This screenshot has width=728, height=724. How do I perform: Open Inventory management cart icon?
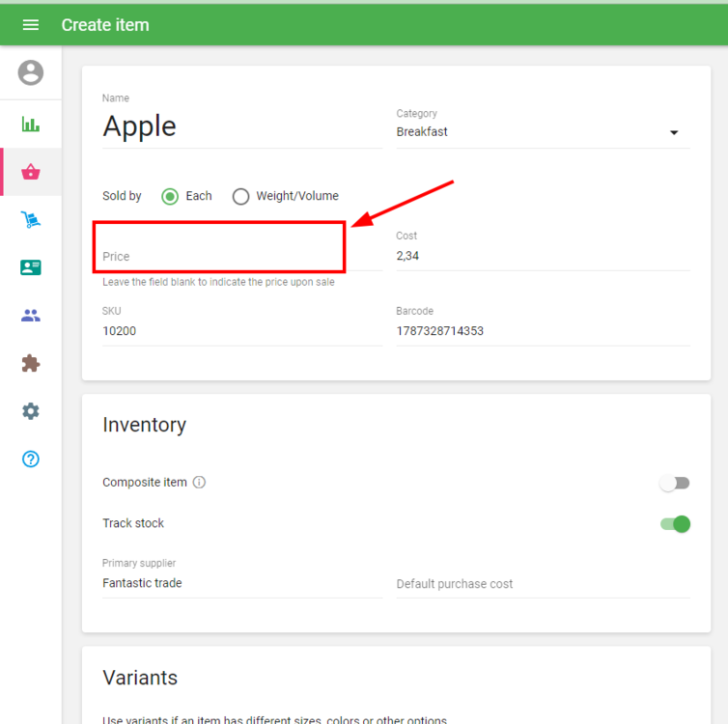pyautogui.click(x=31, y=220)
